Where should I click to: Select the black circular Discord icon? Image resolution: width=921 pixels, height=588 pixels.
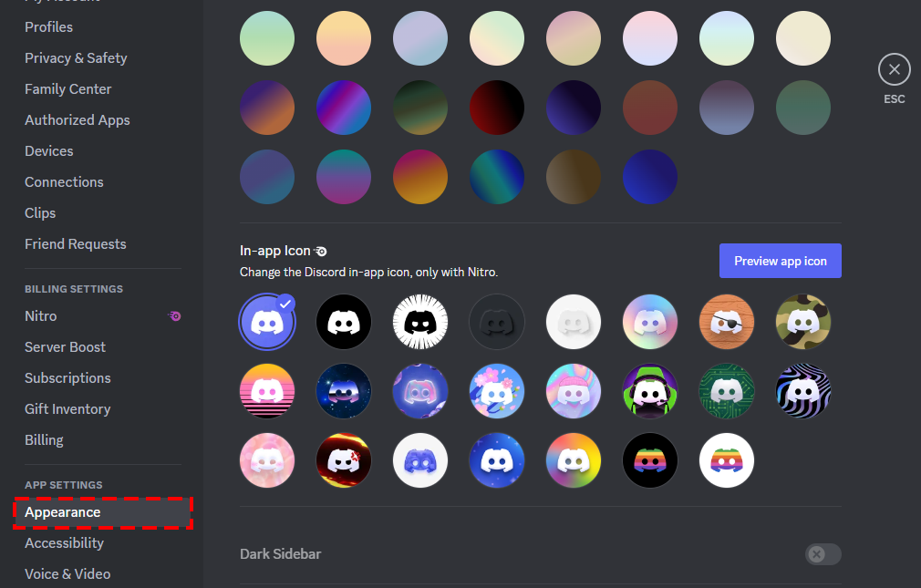coord(344,321)
